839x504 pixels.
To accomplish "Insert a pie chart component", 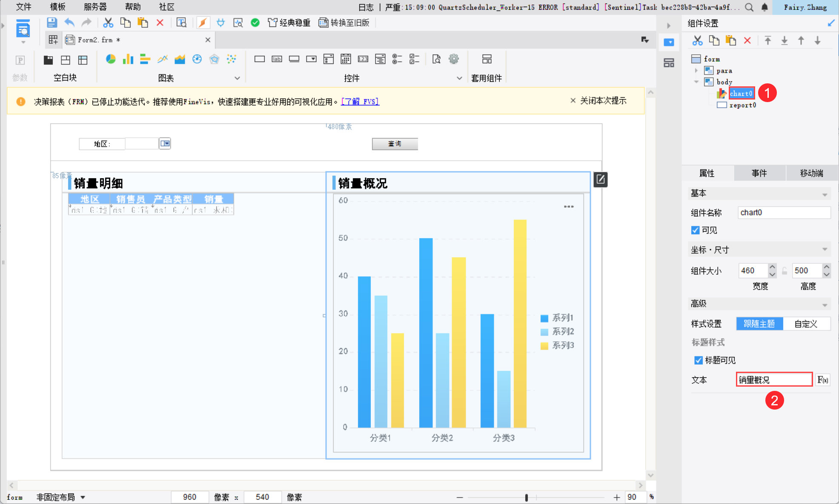I will 111,59.
